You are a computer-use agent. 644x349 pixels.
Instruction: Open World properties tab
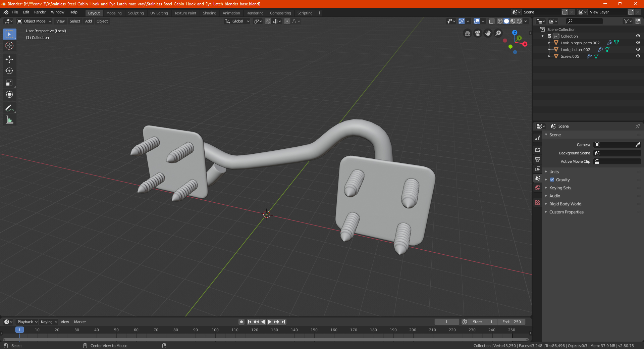tap(538, 188)
